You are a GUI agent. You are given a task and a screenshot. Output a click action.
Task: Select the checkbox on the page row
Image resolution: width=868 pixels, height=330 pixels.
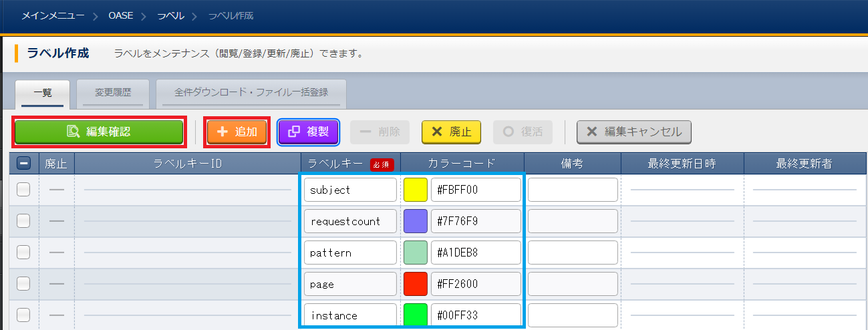23,284
